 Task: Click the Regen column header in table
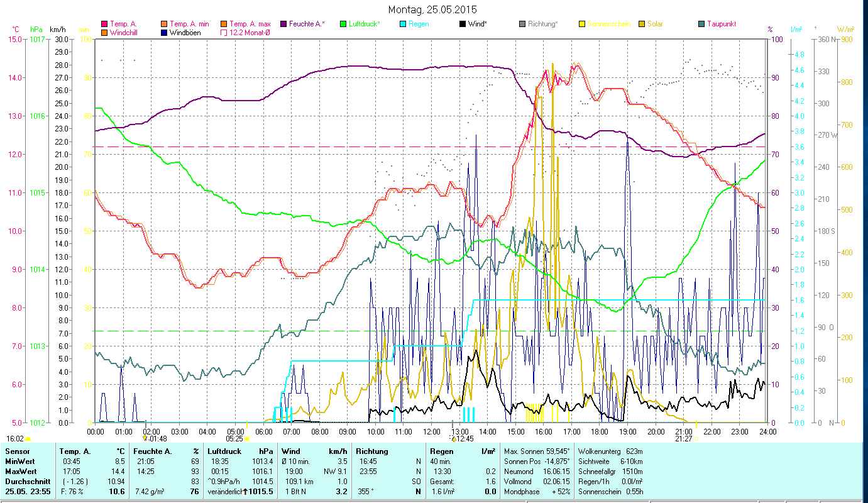(x=442, y=451)
